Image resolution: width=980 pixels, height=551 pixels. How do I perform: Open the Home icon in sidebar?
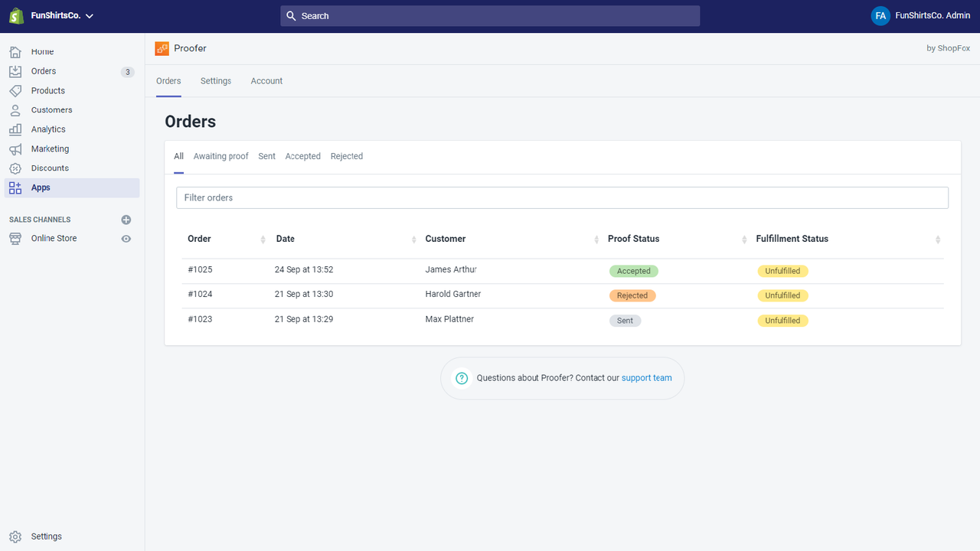tap(15, 51)
